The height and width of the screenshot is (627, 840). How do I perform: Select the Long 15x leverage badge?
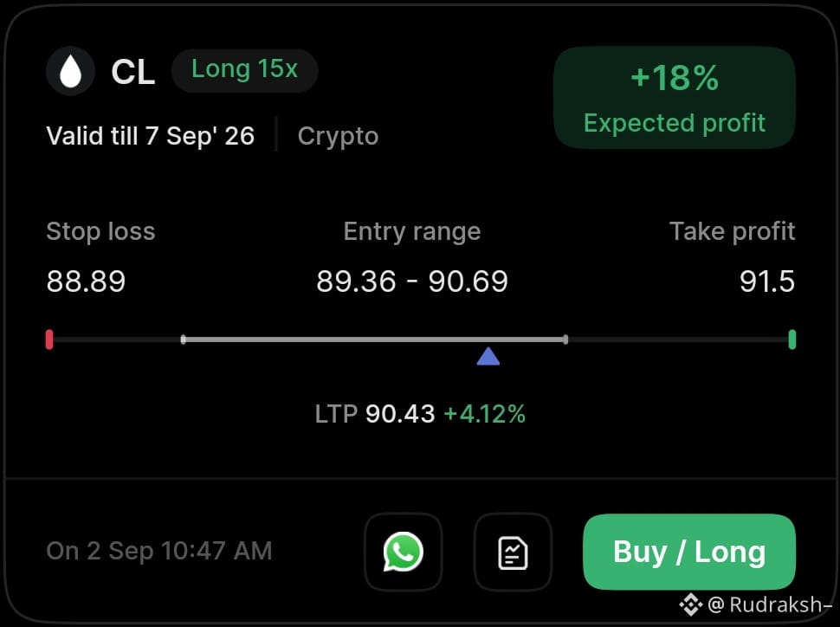tap(245, 71)
